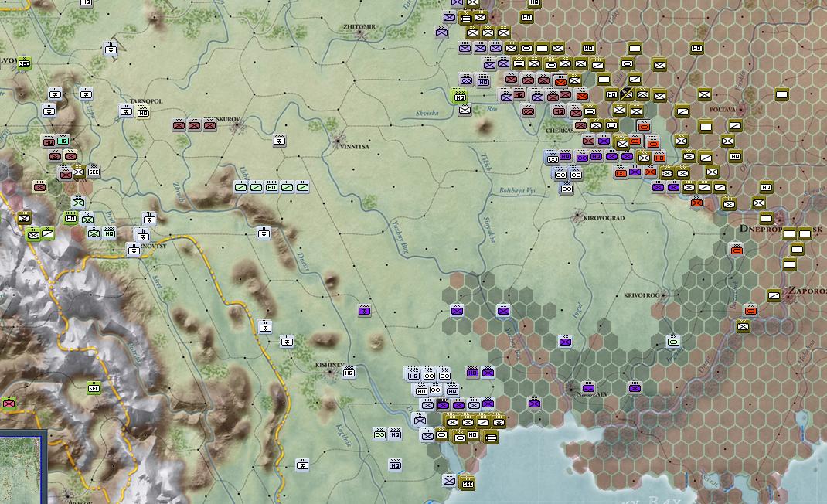
Task: Select olive HQ counter above Dnepropetrovsk
Action: (x=767, y=187)
